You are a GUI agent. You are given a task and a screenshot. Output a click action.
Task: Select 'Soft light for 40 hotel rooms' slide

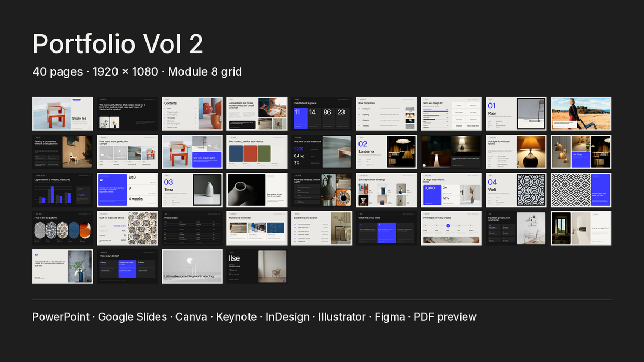tap(516, 152)
